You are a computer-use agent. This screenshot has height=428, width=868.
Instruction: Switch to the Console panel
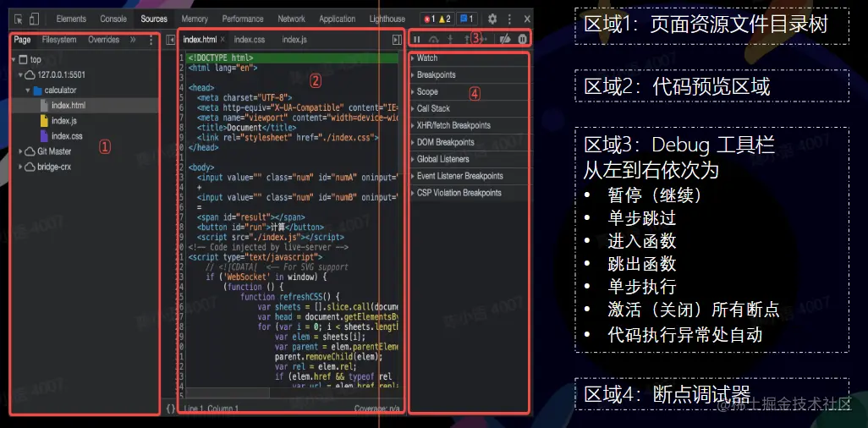click(113, 19)
